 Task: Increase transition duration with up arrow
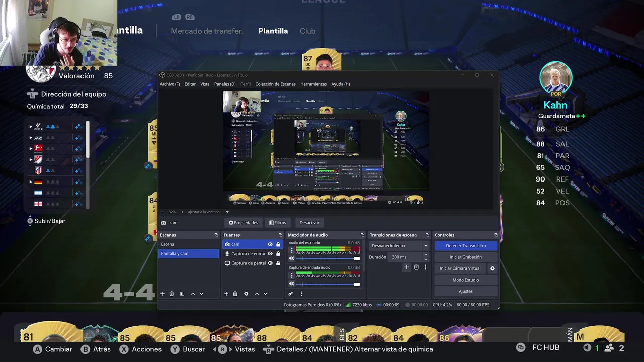click(x=425, y=255)
